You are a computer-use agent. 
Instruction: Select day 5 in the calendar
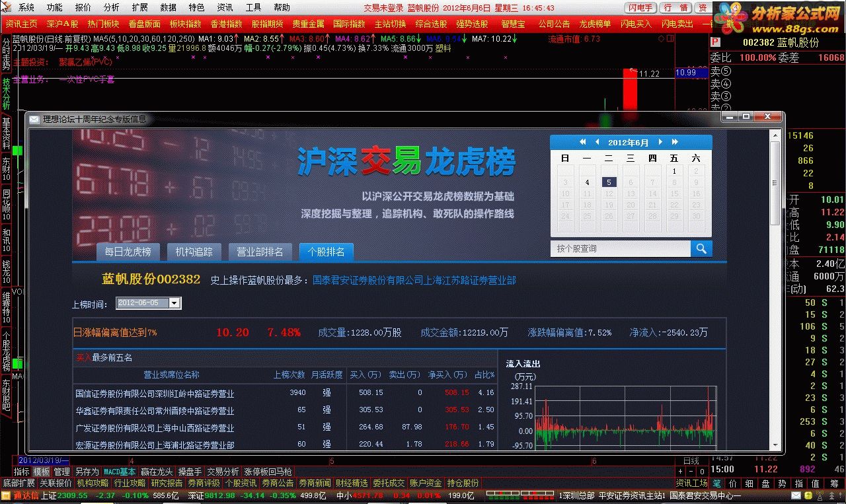[x=609, y=182]
